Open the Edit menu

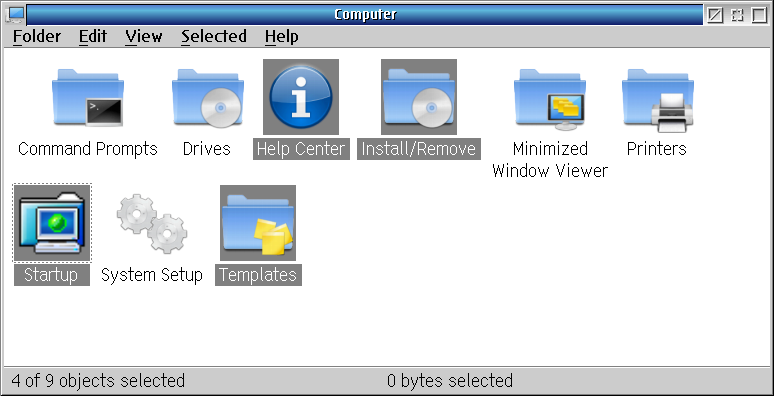[x=93, y=37]
